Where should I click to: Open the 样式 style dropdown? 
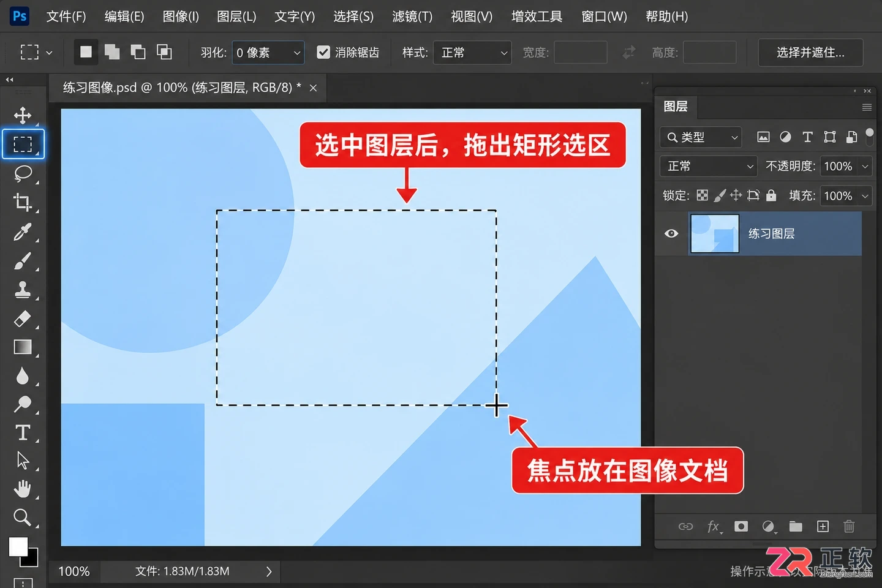point(472,53)
